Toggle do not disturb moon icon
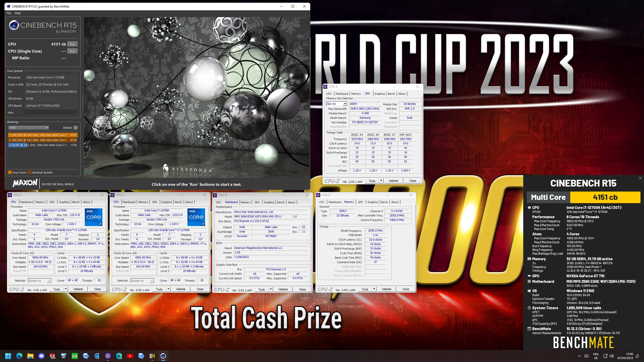Viewport: 644px width, 362px height. (637, 356)
